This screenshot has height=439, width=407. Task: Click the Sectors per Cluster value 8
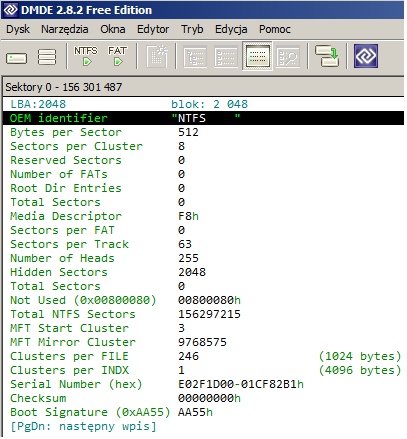[181, 146]
